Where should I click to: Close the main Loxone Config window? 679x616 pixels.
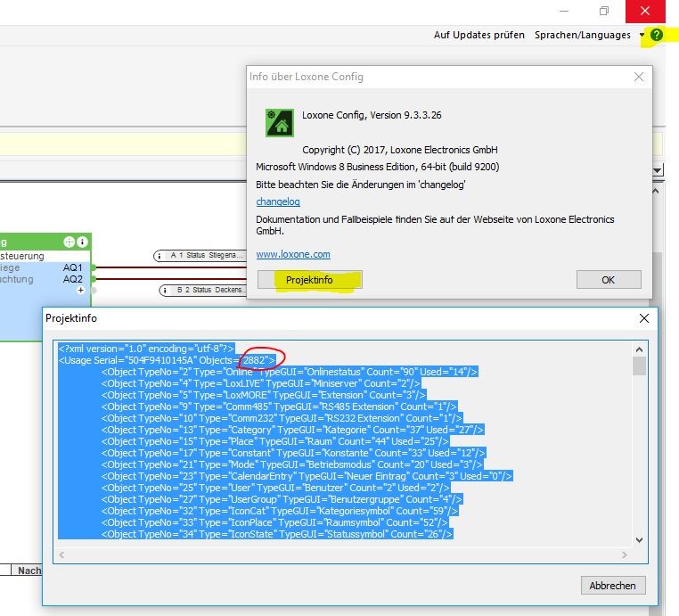coord(645,11)
